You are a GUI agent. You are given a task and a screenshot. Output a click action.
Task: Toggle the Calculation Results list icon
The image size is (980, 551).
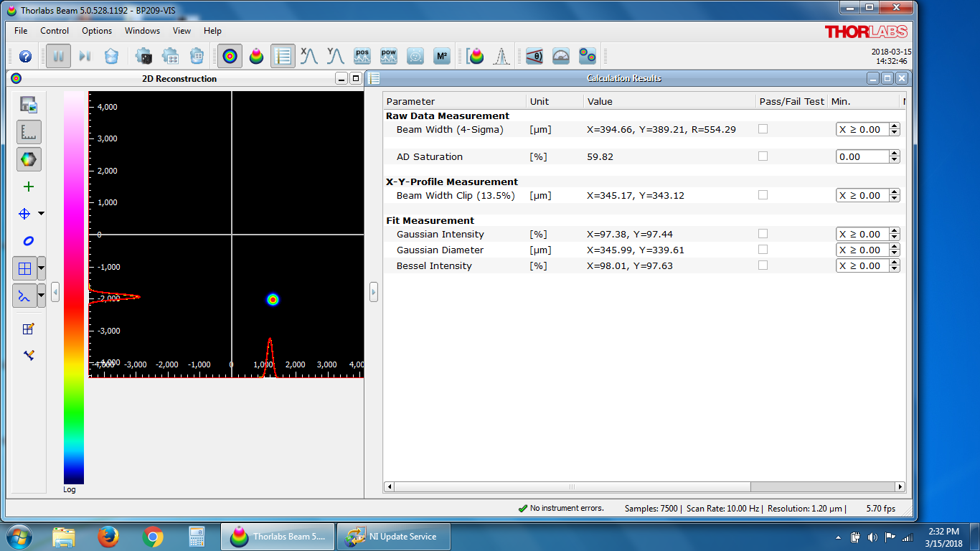click(283, 56)
